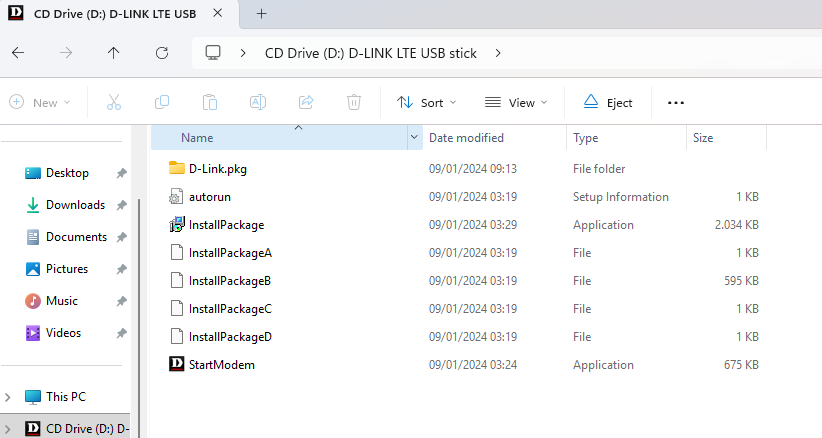Viewport: 822px width, 438px height.
Task: Open the See more options menu
Action: click(676, 102)
